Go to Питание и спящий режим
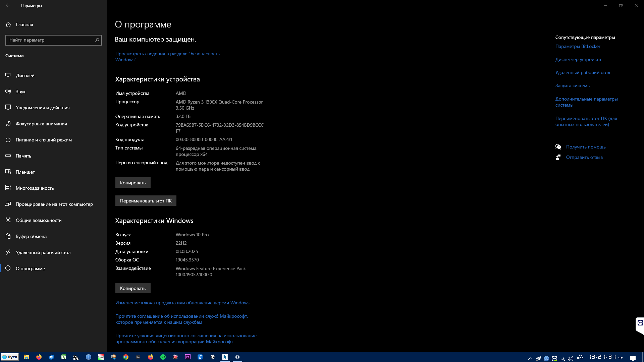The height and width of the screenshot is (362, 644). click(54, 140)
